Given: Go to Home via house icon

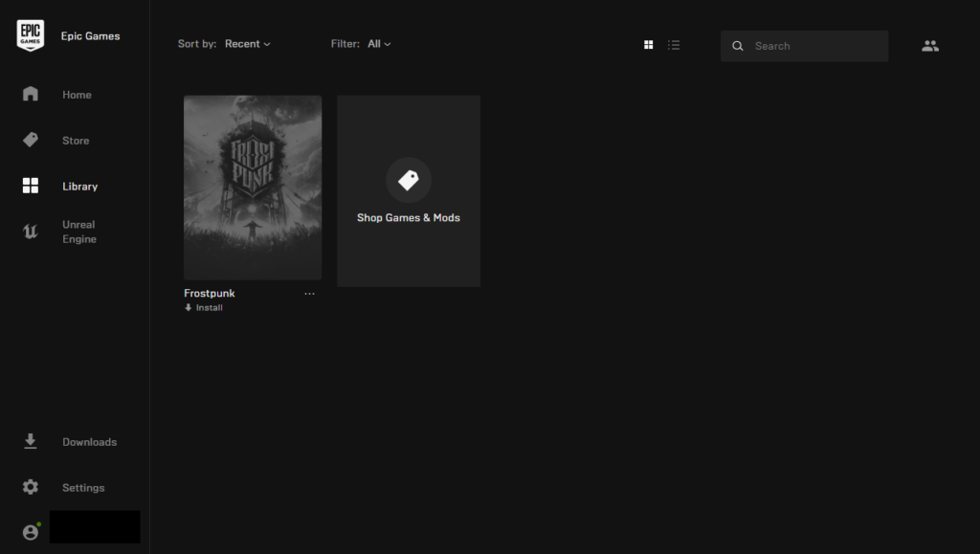Looking at the screenshot, I should coord(31,94).
